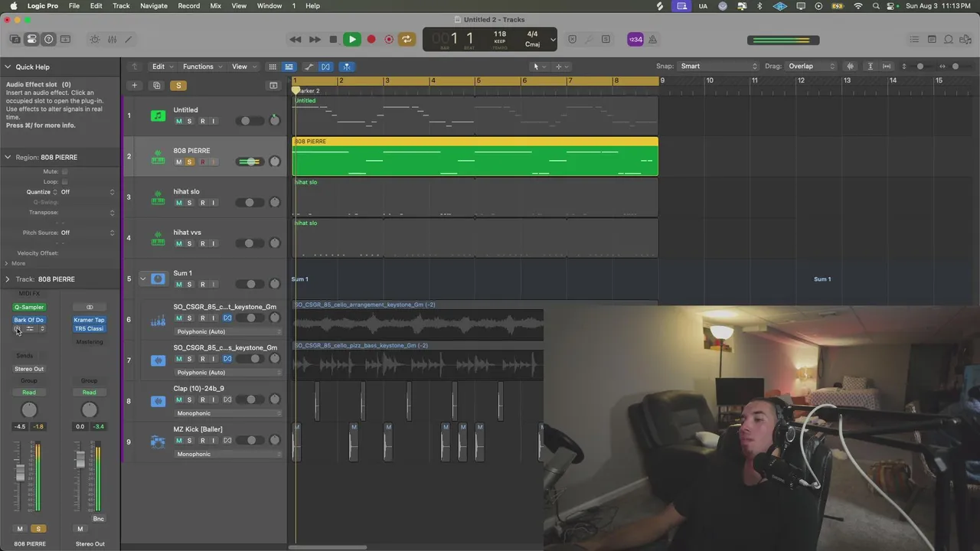Click the red Record button
980x551 pixels.
pos(371,39)
